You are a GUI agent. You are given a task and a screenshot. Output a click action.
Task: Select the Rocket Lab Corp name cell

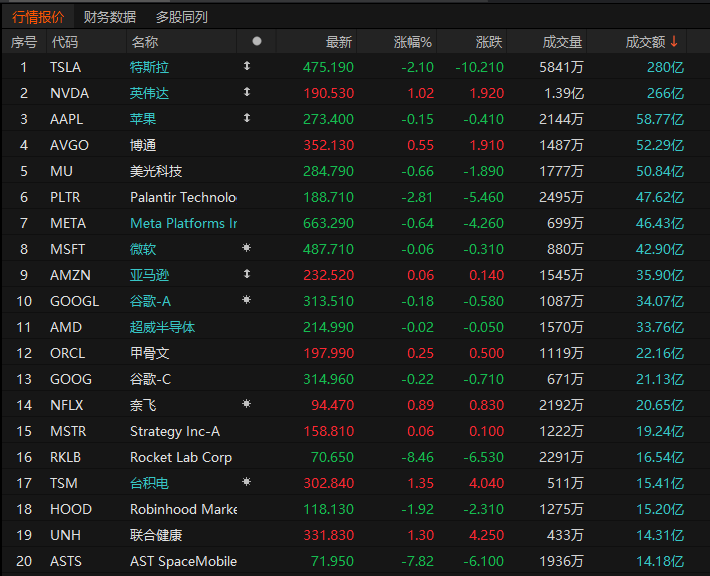181,457
